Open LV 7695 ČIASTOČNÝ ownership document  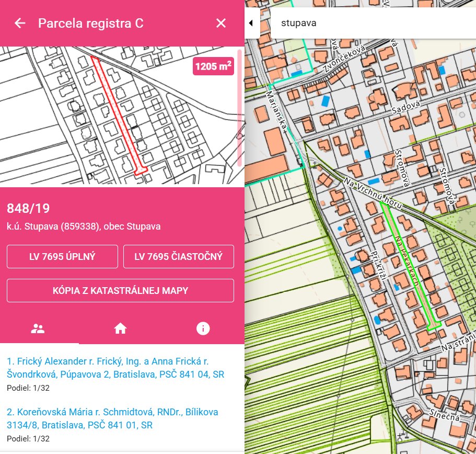pyautogui.click(x=178, y=256)
